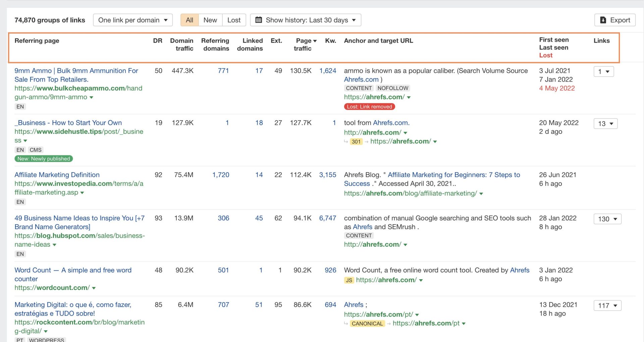This screenshot has width=644, height=342.
Task: Open the 'One link per domain' dropdown
Action: (x=133, y=20)
